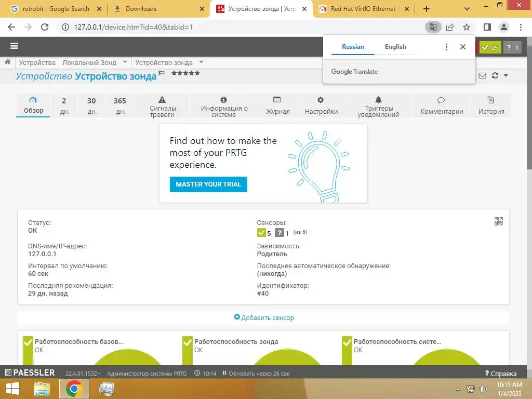
Task: Open green 25 up sensors indicator
Action: click(490, 47)
